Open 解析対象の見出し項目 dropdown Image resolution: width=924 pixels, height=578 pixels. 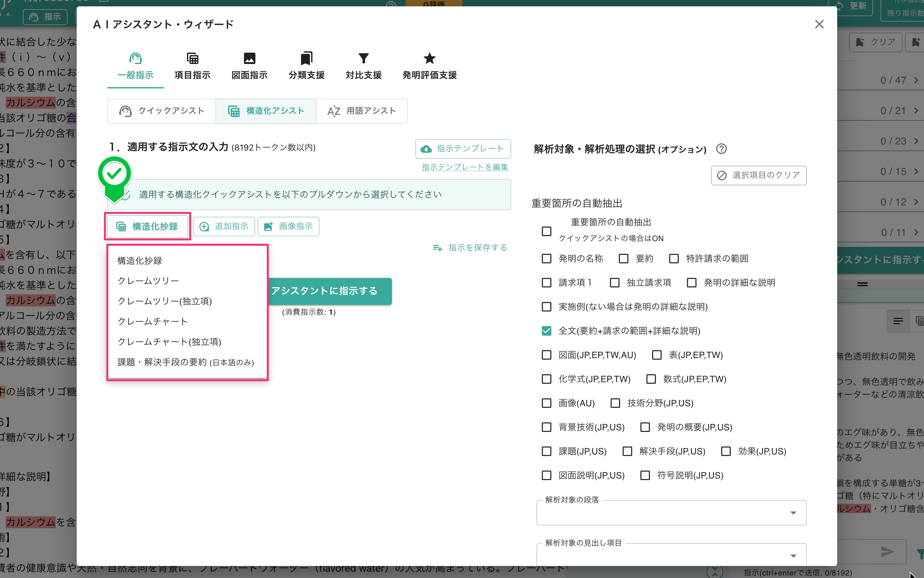pyautogui.click(x=671, y=555)
